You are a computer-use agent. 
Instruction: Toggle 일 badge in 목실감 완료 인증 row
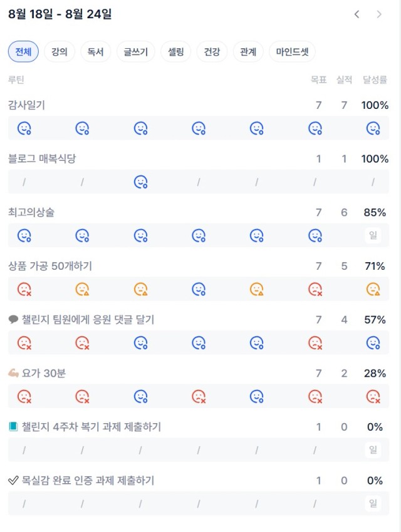(x=373, y=503)
